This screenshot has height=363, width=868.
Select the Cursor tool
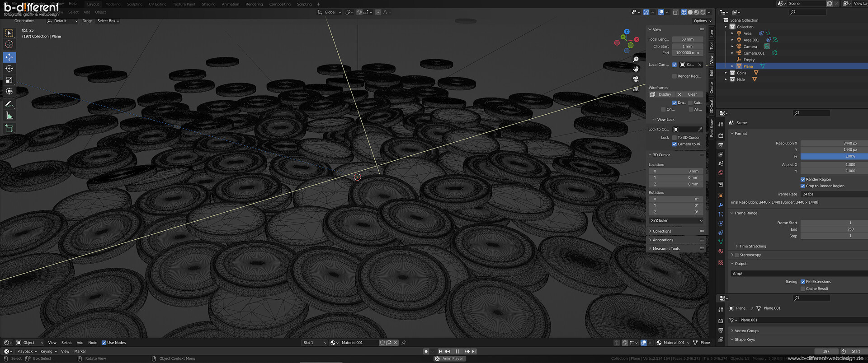(9, 44)
